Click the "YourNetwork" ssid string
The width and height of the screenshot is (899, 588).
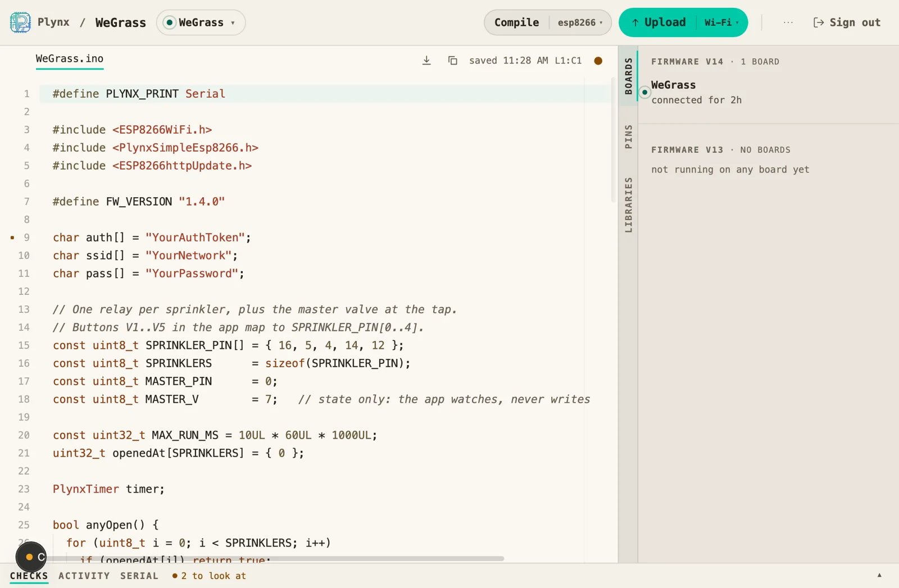tap(188, 256)
